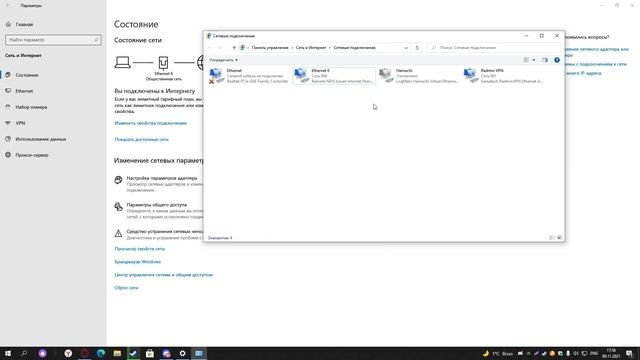The width and height of the screenshot is (640, 360).
Task: Click 'Просмотр свойств сети' link
Action: [140, 249]
